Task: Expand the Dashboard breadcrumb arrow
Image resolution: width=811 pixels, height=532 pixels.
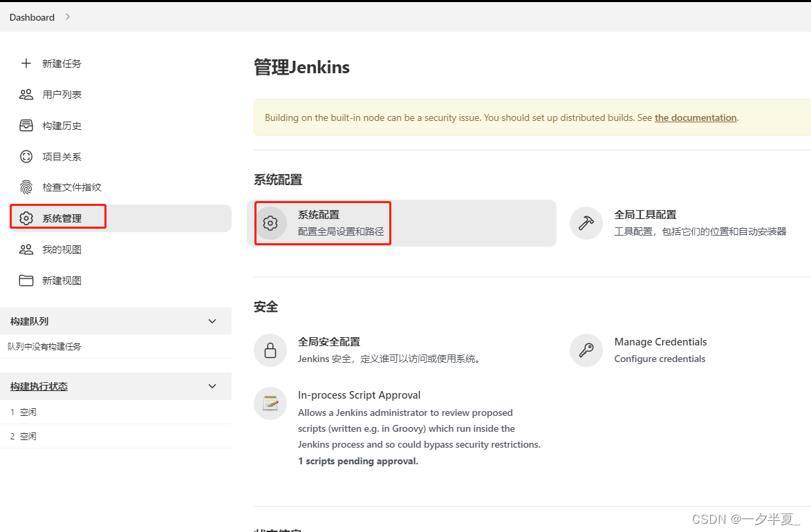Action: 67,17
